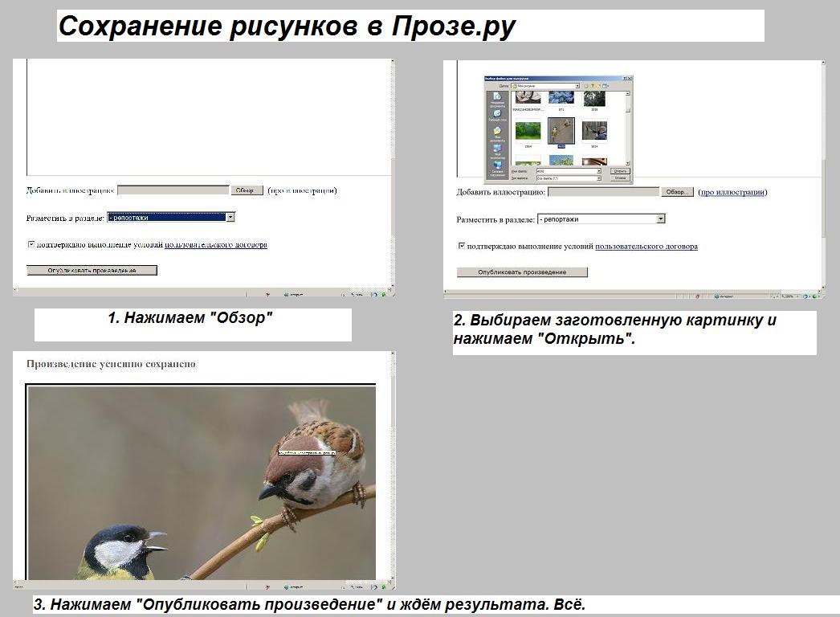
Task: Select the dark forest thumbnail labeled 2038
Action: pos(594,98)
